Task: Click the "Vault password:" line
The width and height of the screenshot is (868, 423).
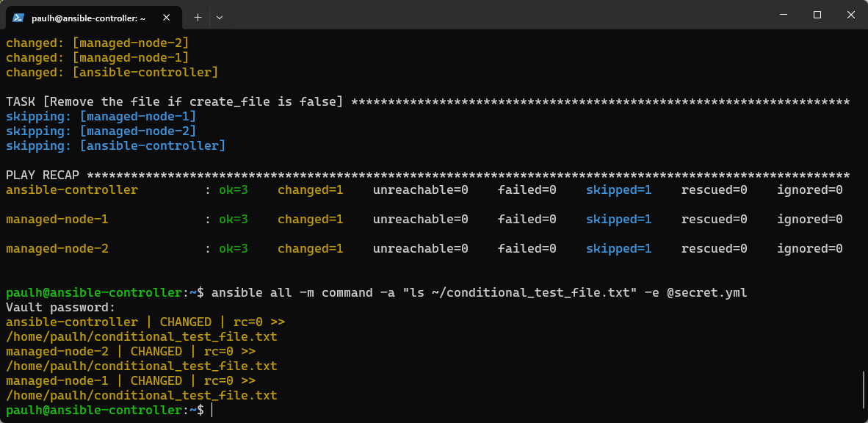Action: [60, 308]
